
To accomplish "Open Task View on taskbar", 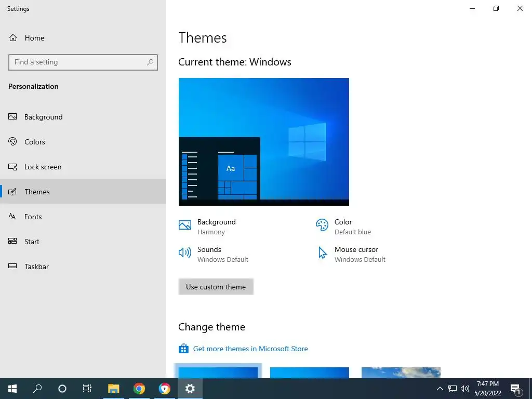I will click(87, 389).
